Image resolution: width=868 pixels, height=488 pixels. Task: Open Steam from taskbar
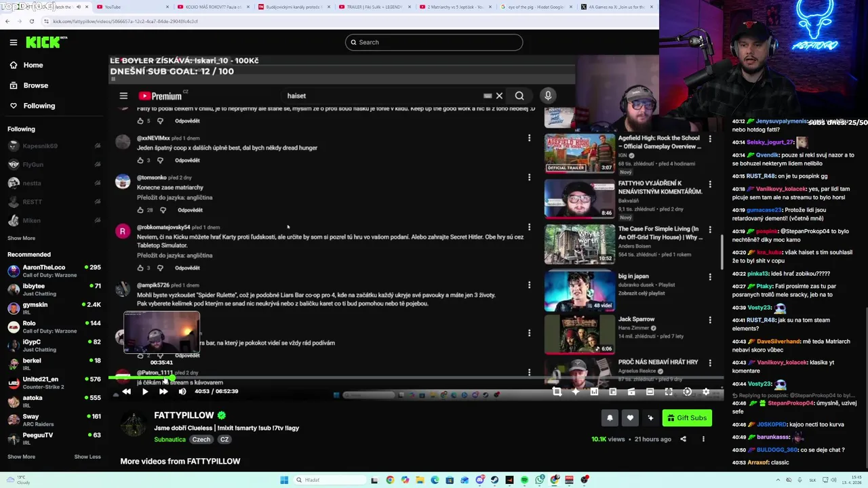tap(494, 480)
